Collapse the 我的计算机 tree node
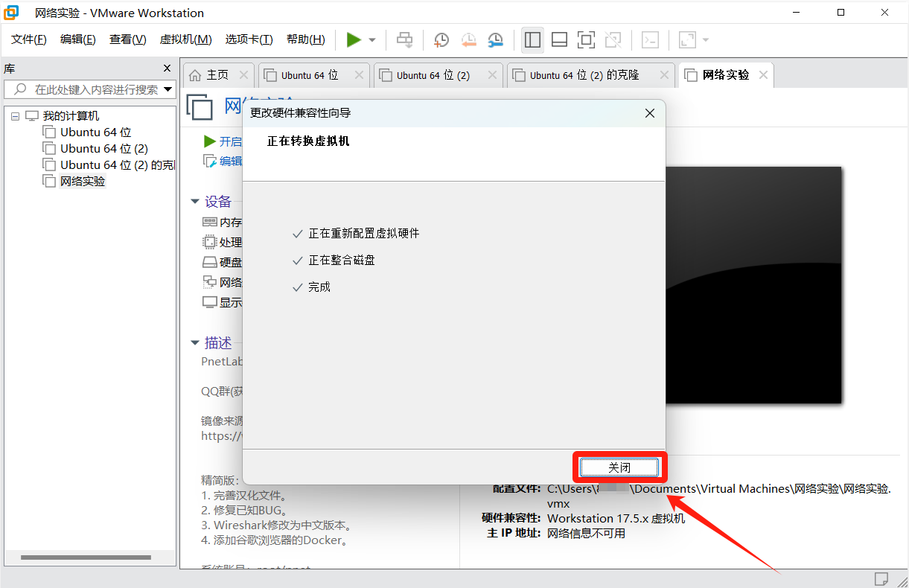The image size is (909, 588). pos(16,116)
